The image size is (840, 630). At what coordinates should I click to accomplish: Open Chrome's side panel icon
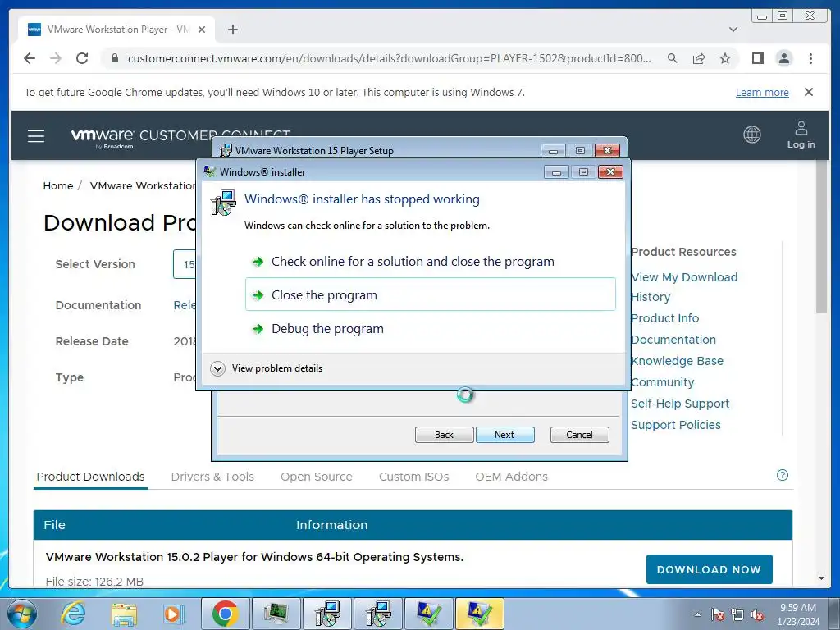[x=757, y=58]
